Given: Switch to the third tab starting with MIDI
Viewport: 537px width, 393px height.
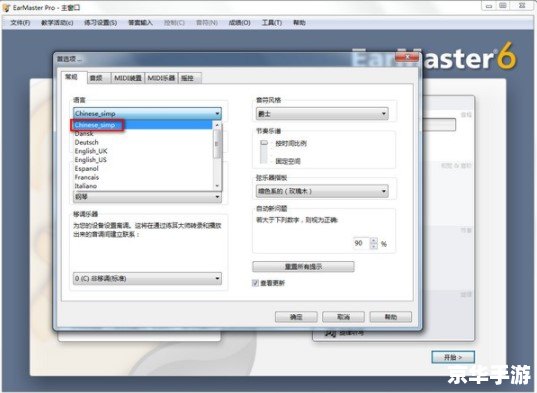Looking at the screenshot, I should tap(128, 78).
